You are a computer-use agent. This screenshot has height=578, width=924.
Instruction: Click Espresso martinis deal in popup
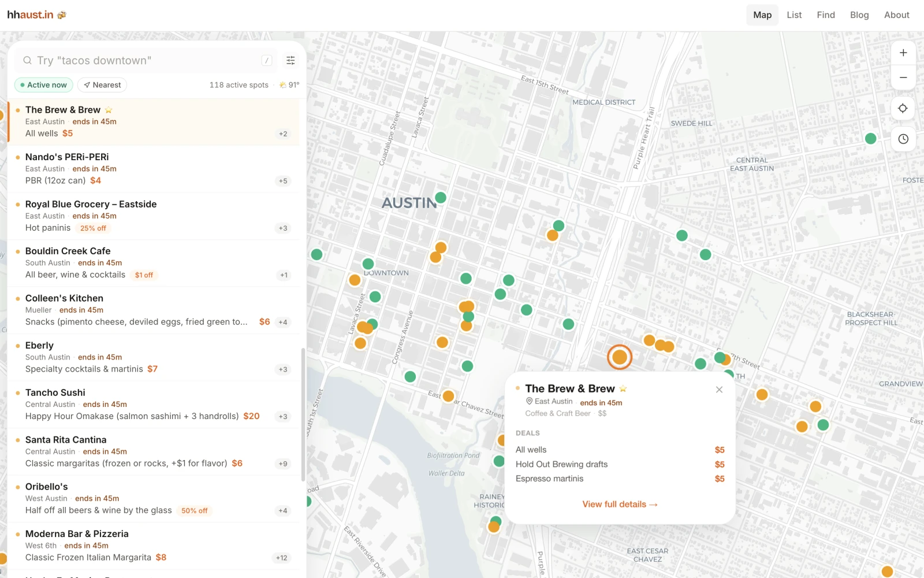[620, 479]
